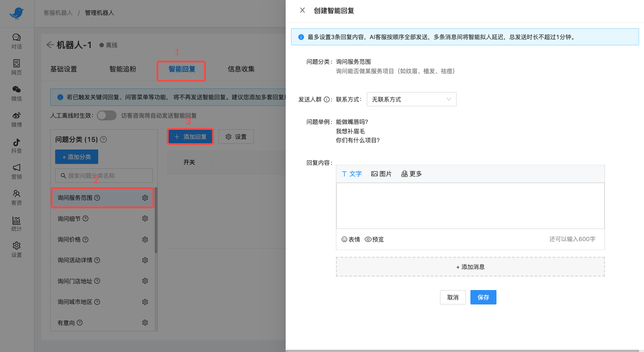The width and height of the screenshot is (644, 352).
Task: Click the question category search field
Action: (104, 175)
